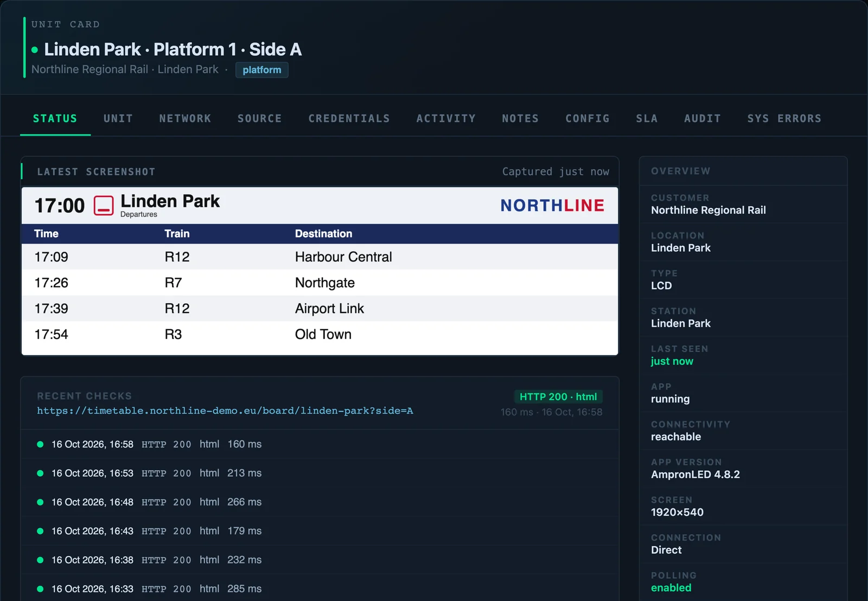This screenshot has height=601, width=868.
Task: Click the NORTHLINE logo in the screenshot
Action: (x=552, y=206)
